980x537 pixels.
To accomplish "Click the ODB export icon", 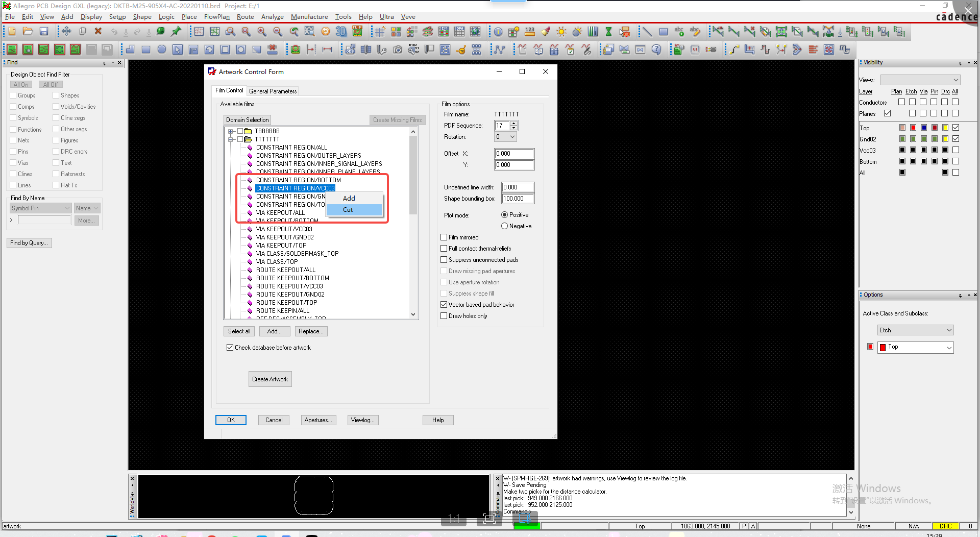I will (350, 50).
